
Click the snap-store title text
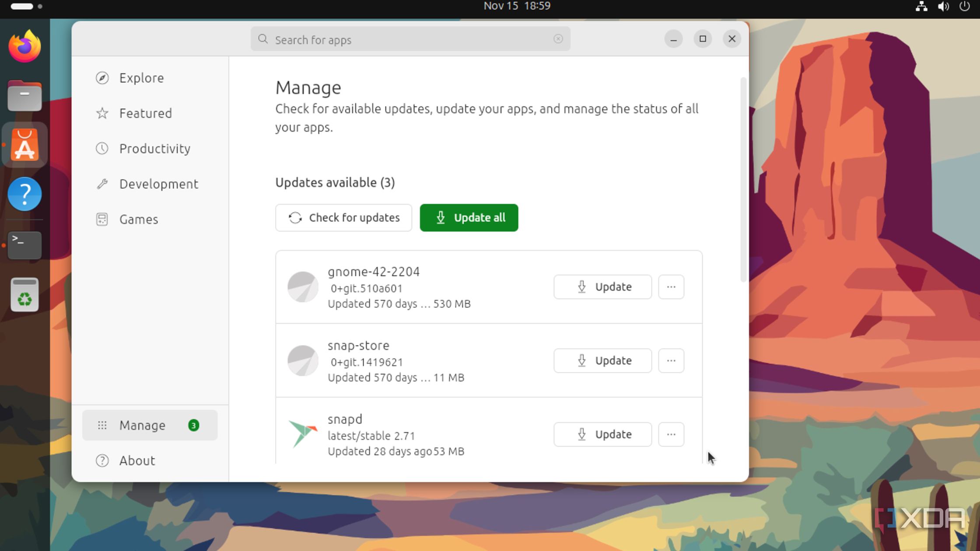tap(358, 345)
